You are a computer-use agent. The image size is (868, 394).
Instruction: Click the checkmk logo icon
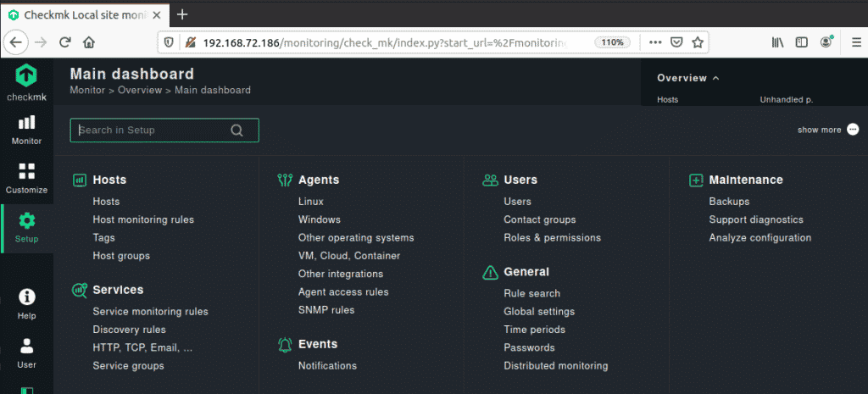26,75
